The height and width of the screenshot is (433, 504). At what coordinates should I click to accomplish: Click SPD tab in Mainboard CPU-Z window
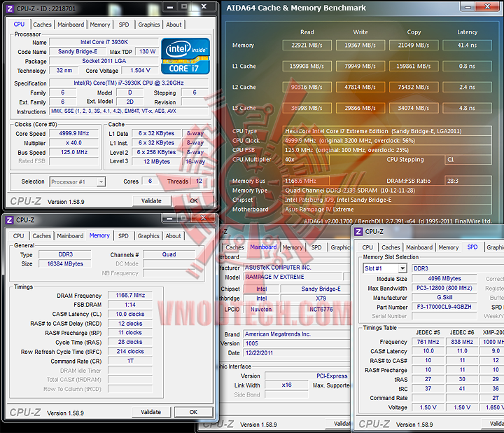click(316, 247)
